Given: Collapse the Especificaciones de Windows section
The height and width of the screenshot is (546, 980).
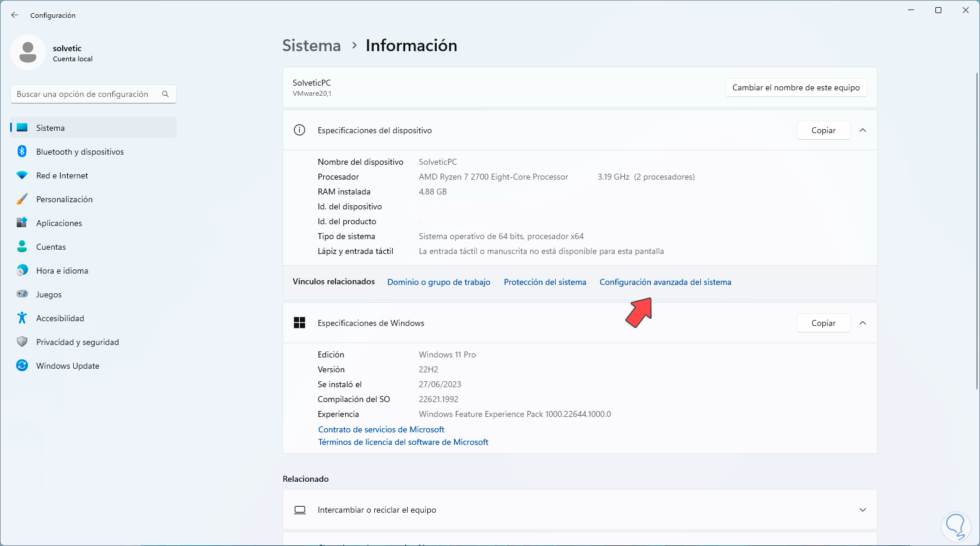Looking at the screenshot, I should tap(863, 323).
